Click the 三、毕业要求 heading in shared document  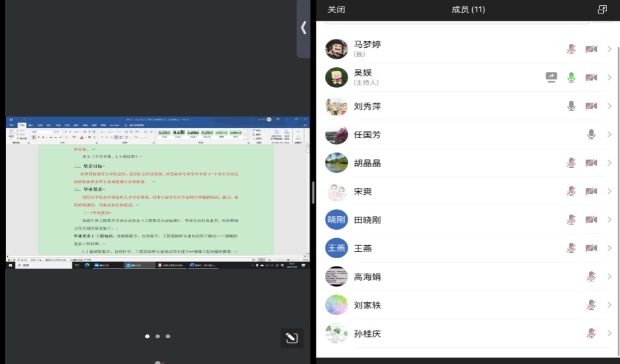(88, 189)
